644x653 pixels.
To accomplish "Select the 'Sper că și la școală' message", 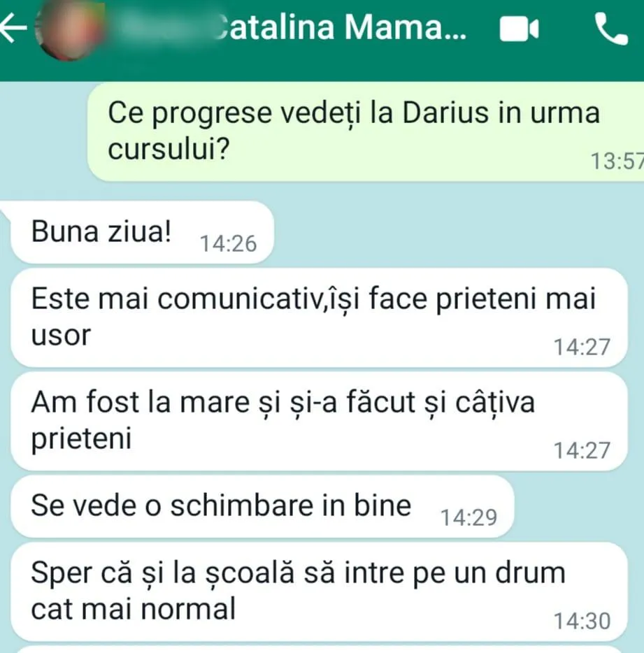I will point(319,591).
